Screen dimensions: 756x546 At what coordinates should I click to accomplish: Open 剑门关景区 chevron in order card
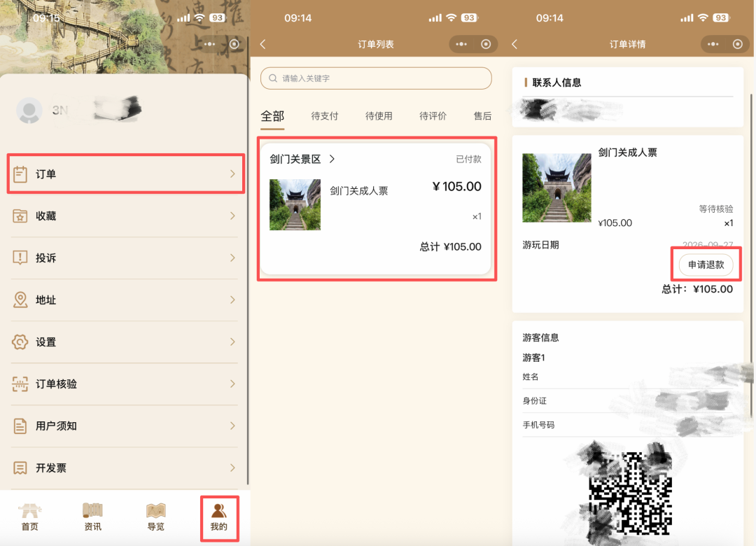pos(332,159)
